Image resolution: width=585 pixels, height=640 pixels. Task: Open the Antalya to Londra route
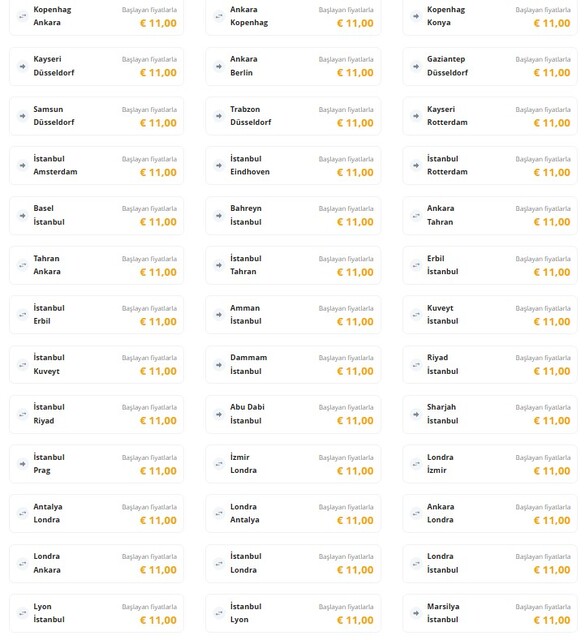(x=96, y=513)
